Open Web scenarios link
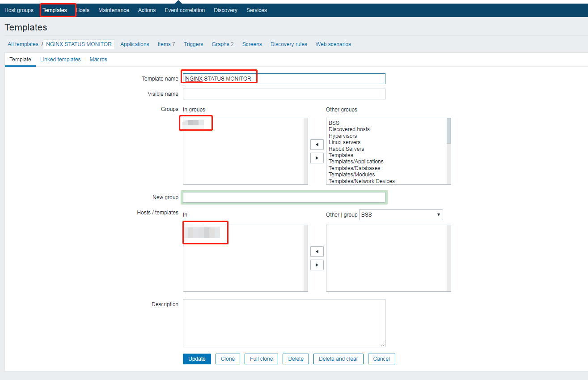This screenshot has height=380, width=588. pyautogui.click(x=333, y=44)
